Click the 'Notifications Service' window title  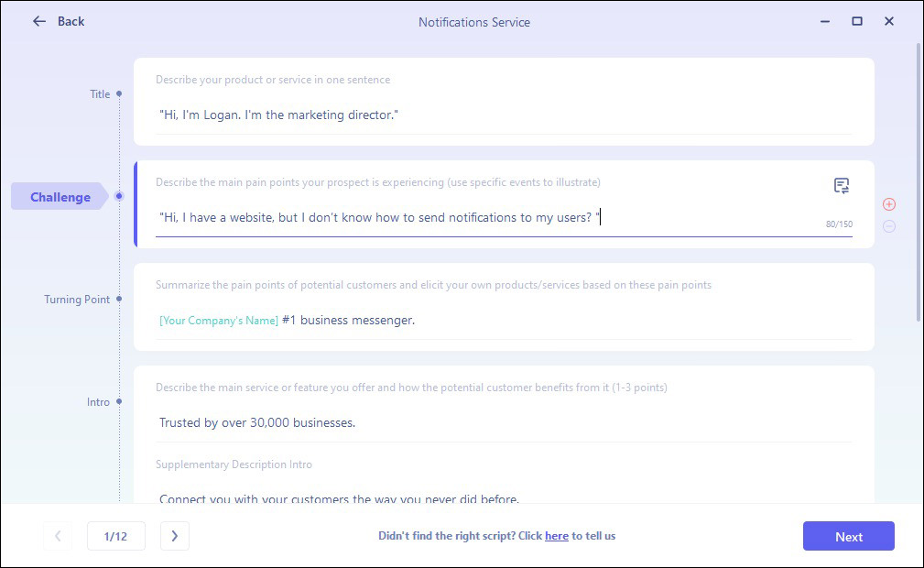(x=474, y=22)
